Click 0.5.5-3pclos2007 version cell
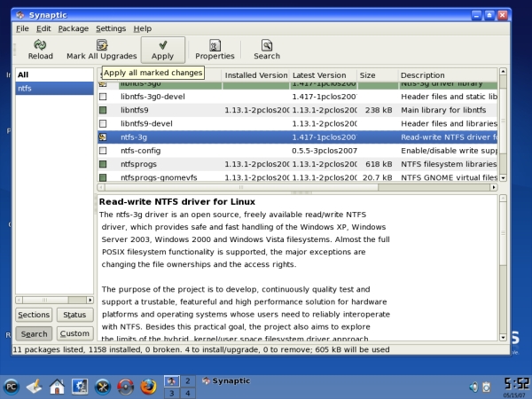Screen dimensions: 532x399 [x=325, y=151]
